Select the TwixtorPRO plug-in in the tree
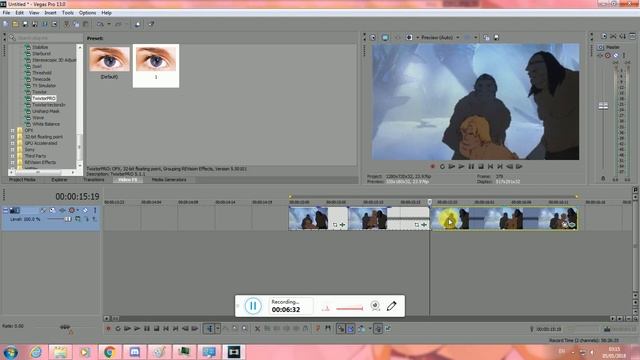640x360 pixels. pos(44,98)
